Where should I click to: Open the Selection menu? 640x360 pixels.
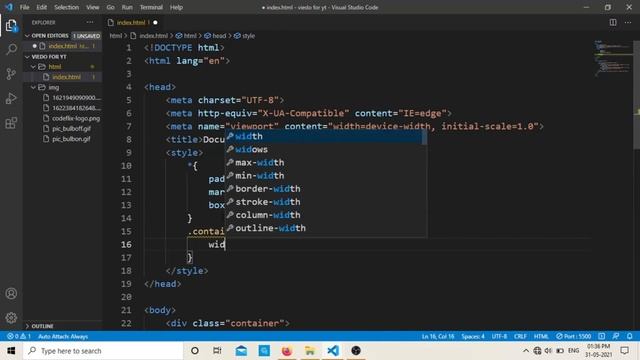point(67,7)
